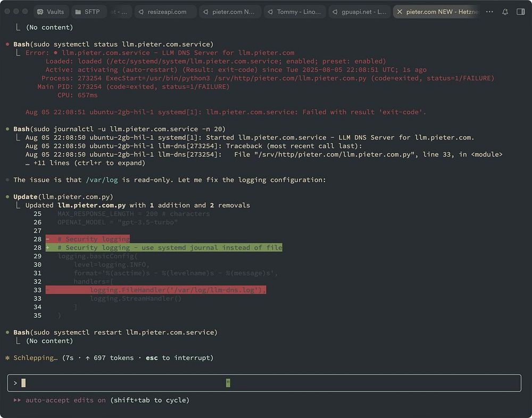Toggle the side panel icon
This screenshot has height=418, width=532.
click(x=520, y=12)
